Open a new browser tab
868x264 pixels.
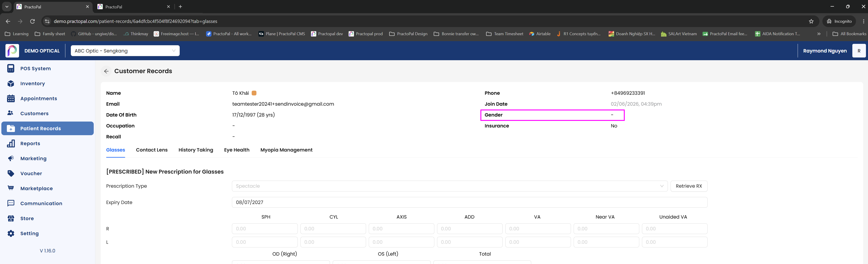[180, 7]
